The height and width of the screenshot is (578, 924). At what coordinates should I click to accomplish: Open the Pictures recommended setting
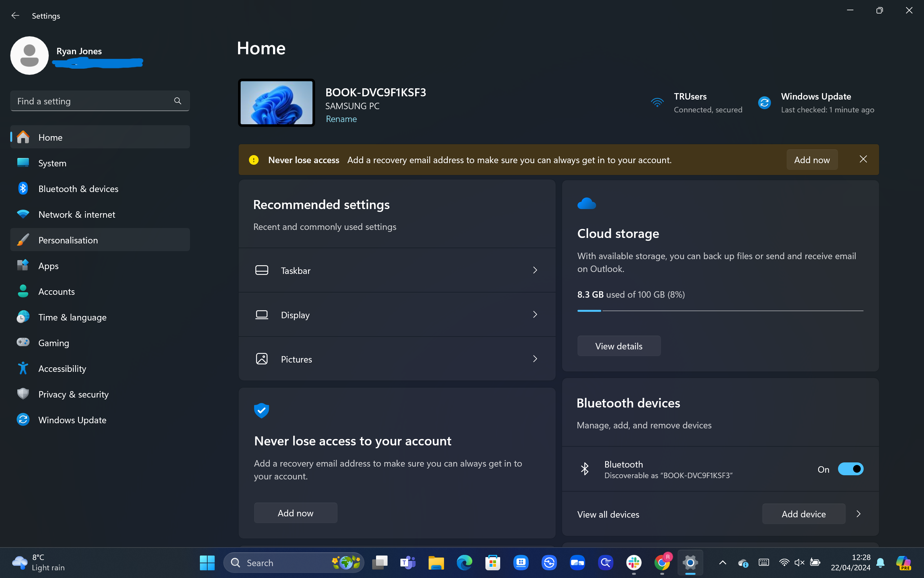(x=397, y=359)
